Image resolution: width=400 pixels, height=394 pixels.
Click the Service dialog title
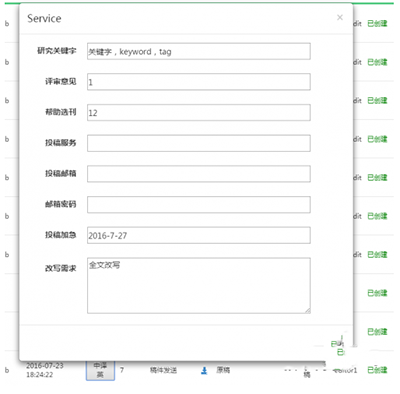click(x=44, y=18)
